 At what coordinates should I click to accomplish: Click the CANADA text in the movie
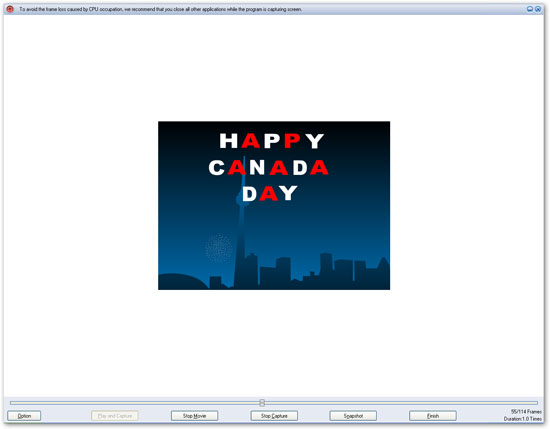(269, 167)
